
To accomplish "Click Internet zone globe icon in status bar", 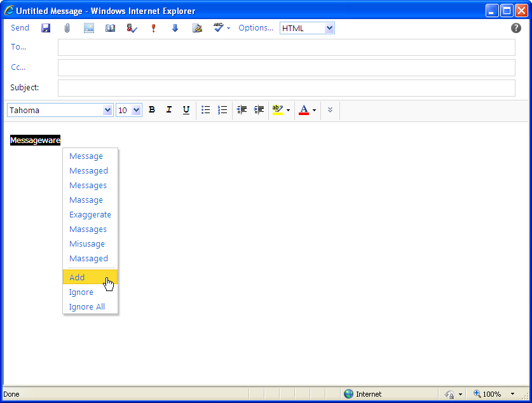I will pos(348,394).
